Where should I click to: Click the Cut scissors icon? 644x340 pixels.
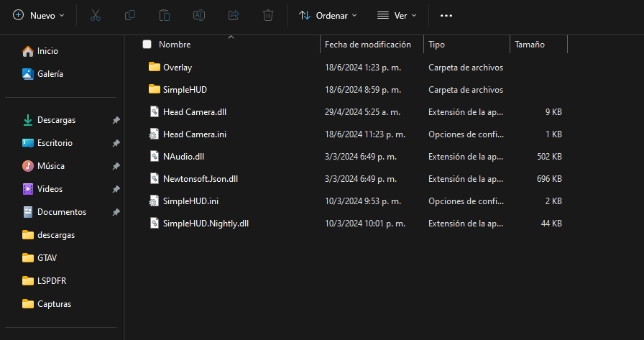[96, 15]
